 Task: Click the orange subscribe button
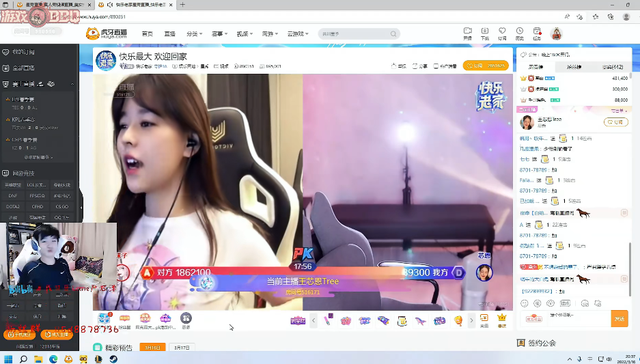coord(485,65)
